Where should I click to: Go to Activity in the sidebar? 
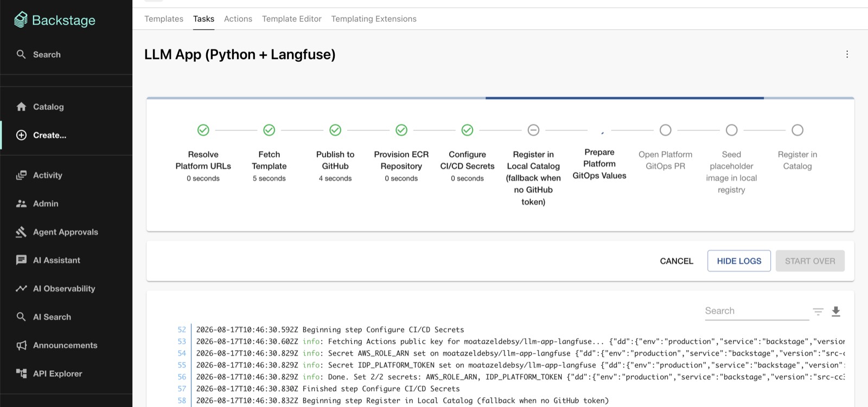pos(48,175)
